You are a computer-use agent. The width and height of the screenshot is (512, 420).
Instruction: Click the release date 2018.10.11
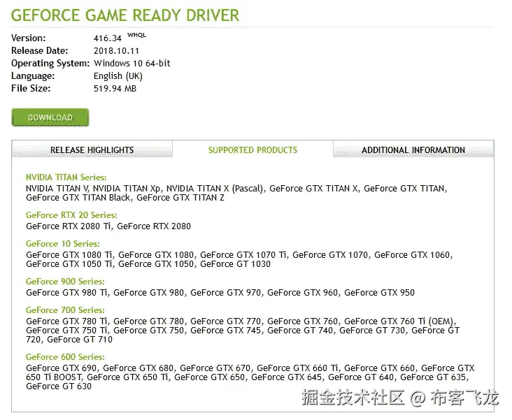(116, 51)
